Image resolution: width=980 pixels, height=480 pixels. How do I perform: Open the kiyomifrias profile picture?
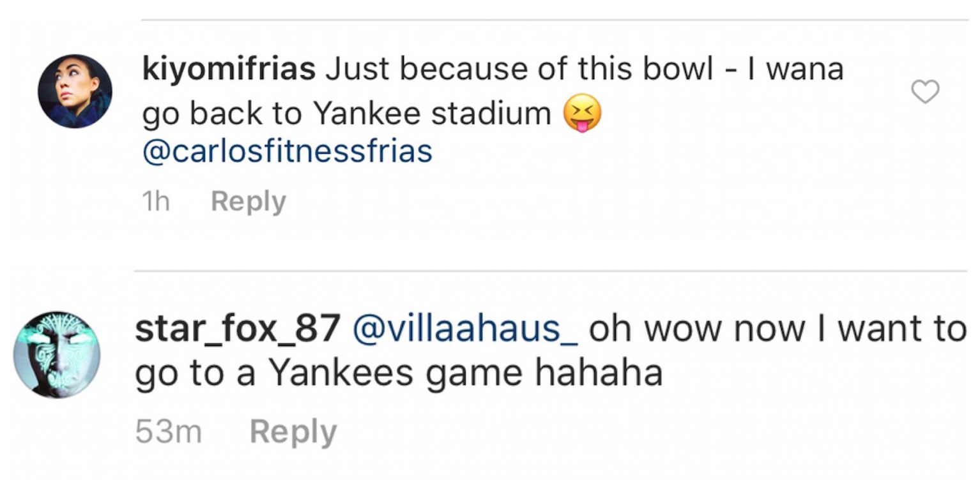pyautogui.click(x=75, y=91)
